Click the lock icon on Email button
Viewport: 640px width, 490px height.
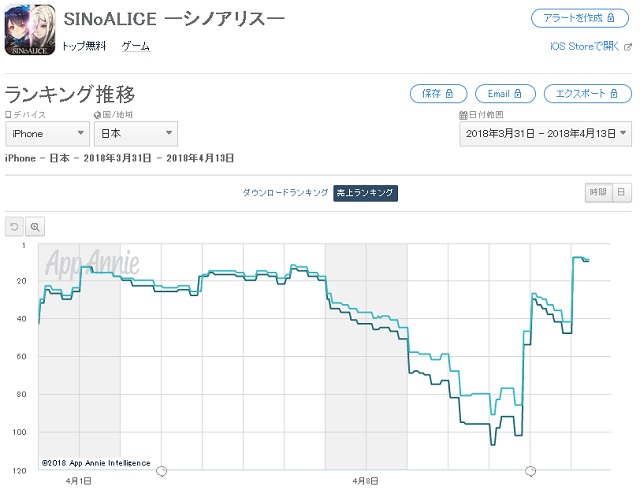tap(518, 94)
